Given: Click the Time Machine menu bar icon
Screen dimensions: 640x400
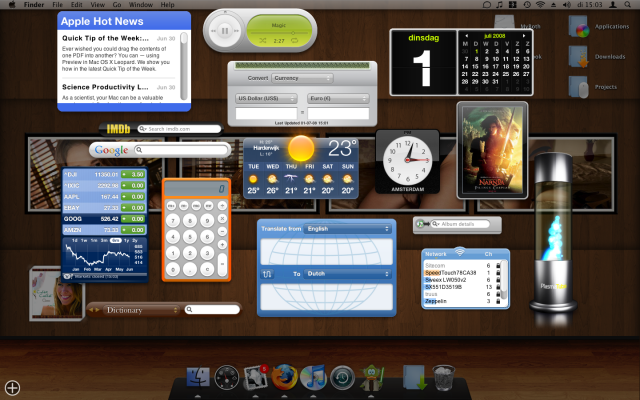Looking at the screenshot, I should [527, 4].
